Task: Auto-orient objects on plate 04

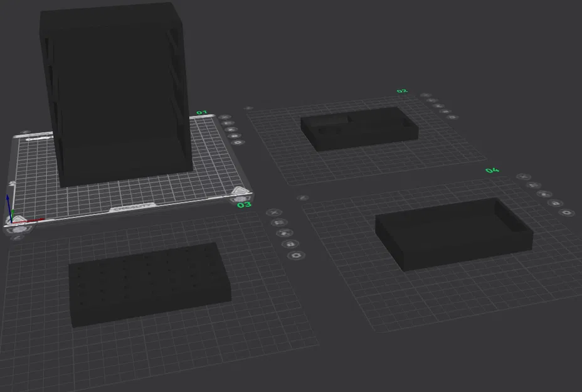Action: pos(533,185)
